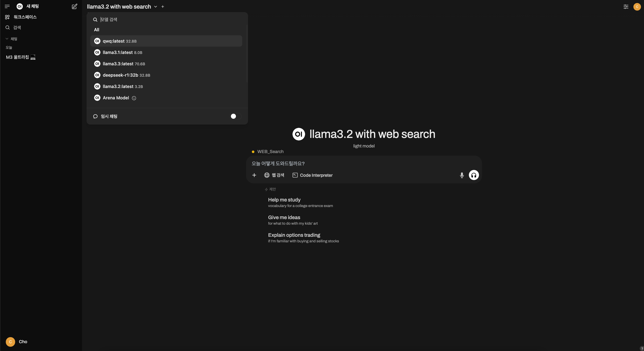Image resolution: width=644 pixels, height=351 pixels.
Task: Click the new chat compose icon
Action: [x=74, y=7]
